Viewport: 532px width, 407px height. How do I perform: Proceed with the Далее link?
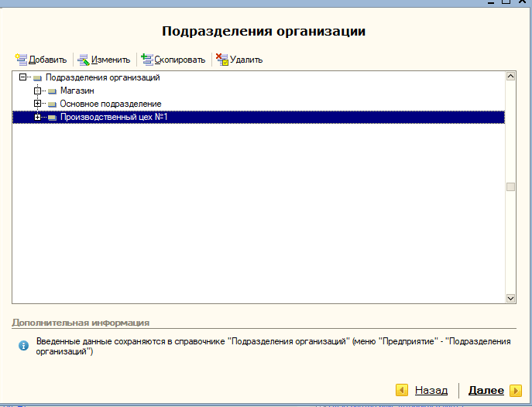click(x=486, y=391)
